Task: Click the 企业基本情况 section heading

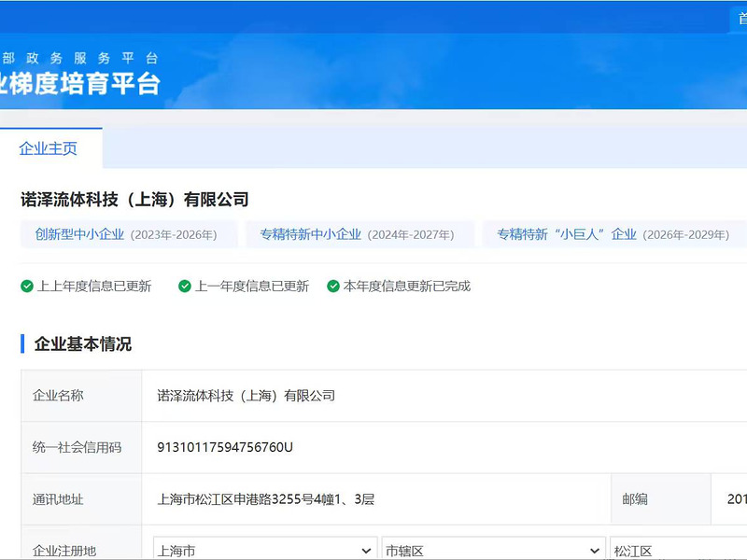Action: coord(83,343)
